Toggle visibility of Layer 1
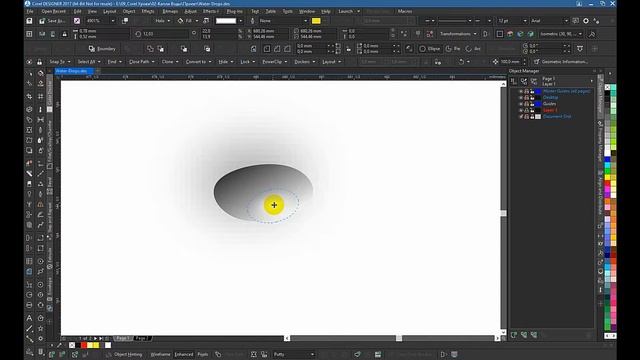This screenshot has height=360, width=640. (521, 110)
